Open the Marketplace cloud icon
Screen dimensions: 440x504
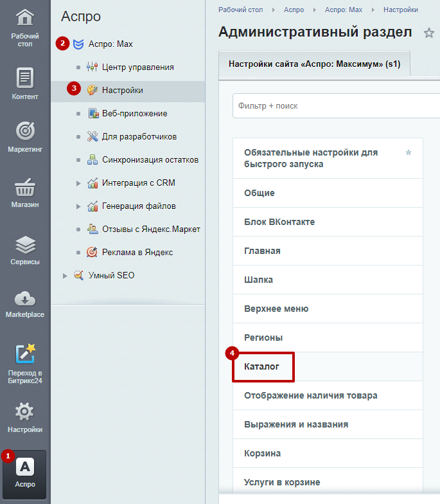[x=25, y=299]
